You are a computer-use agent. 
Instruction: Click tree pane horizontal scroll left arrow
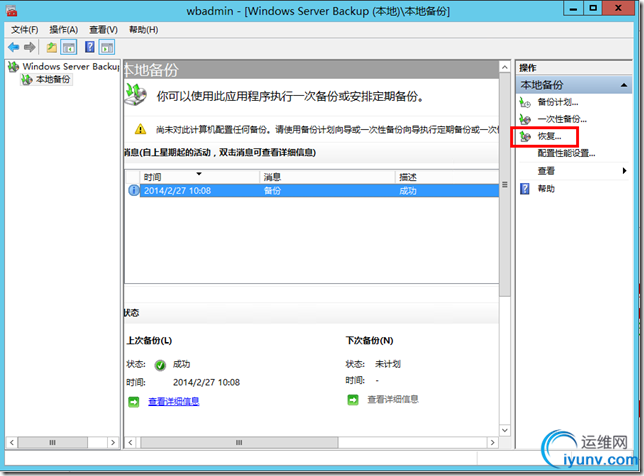pyautogui.click(x=12, y=442)
